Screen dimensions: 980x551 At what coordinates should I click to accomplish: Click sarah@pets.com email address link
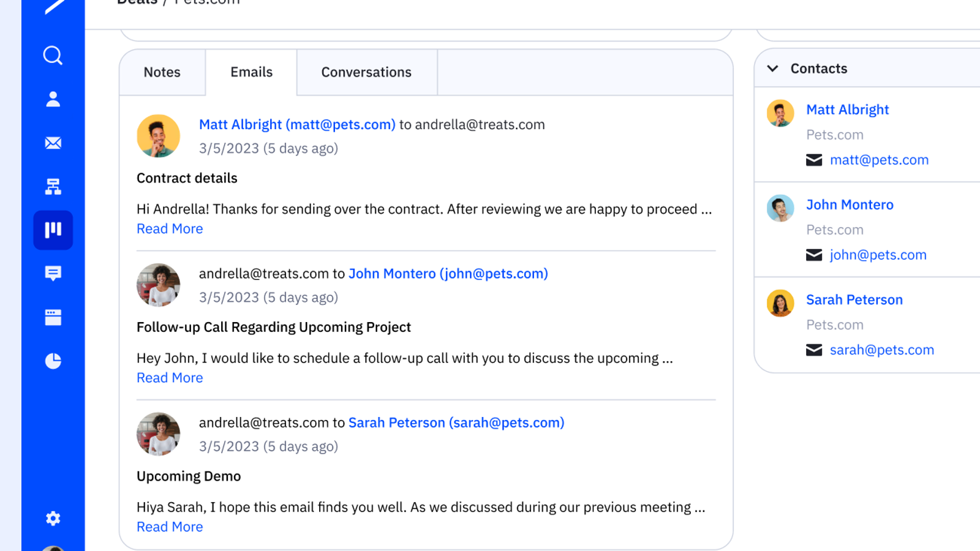coord(881,350)
